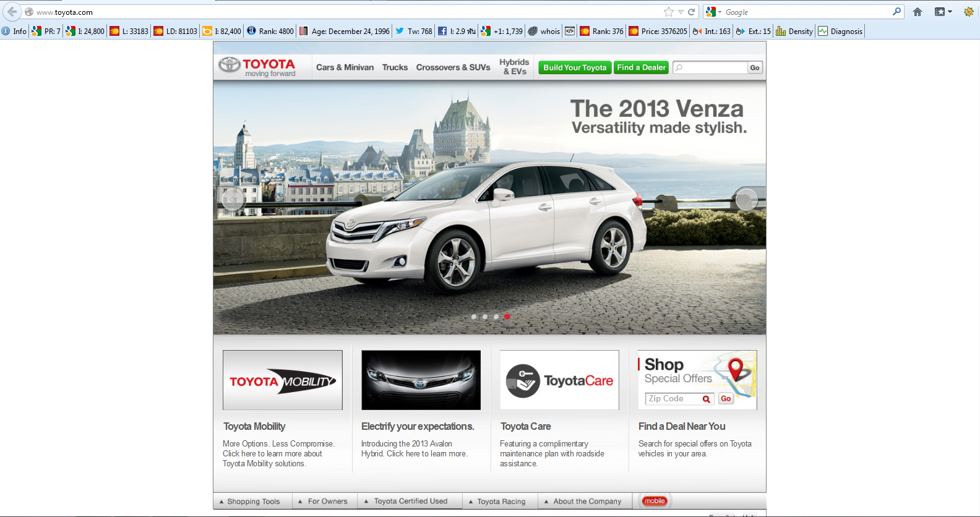Click the magnifier in the Google search box
Screen dimensions: 980x517
(897, 12)
